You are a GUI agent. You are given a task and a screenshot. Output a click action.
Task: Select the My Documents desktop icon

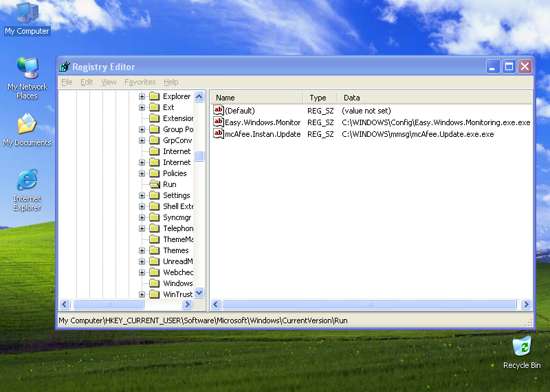27,129
